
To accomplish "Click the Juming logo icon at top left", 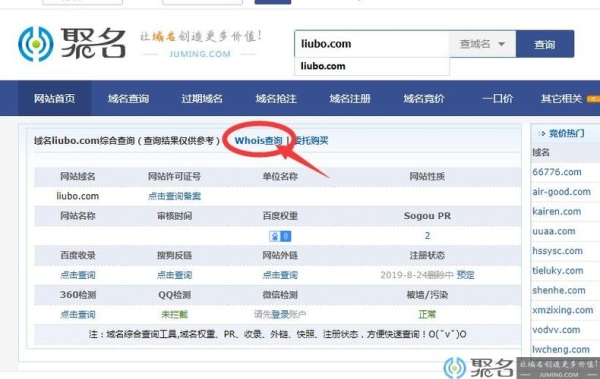I will tap(36, 44).
